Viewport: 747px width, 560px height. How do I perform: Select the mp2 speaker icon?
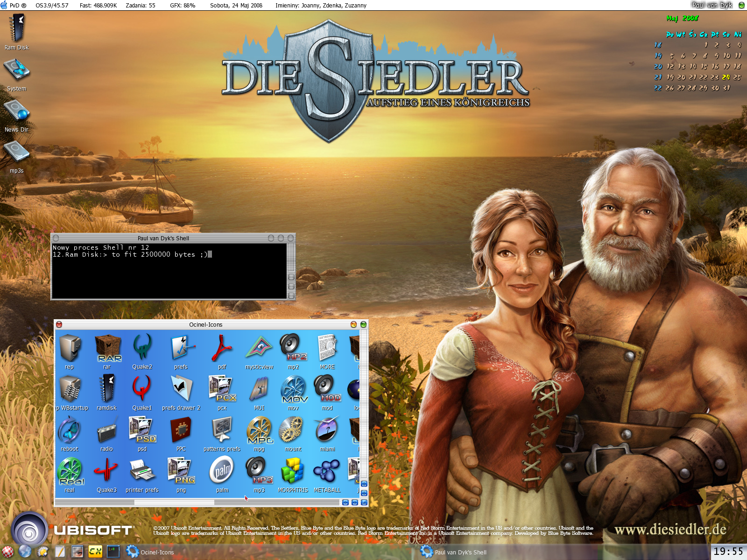[293, 351]
